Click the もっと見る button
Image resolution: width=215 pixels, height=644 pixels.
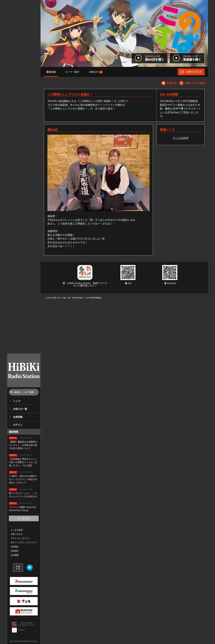[x=24, y=518]
